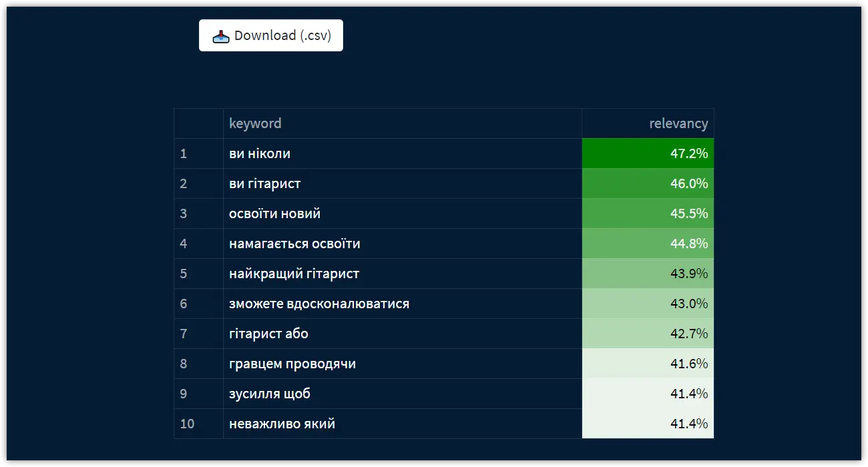Click row index 10

click(x=198, y=424)
